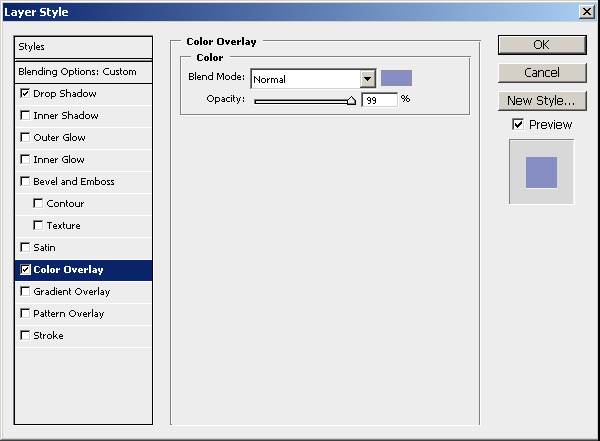Open the Blend Mode dropdown arrow
The width and height of the screenshot is (600, 441).
[367, 79]
